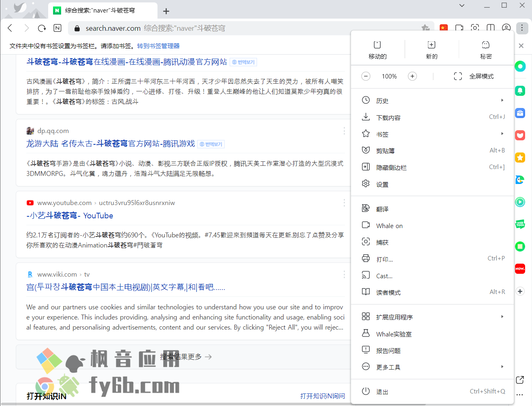This screenshot has width=532, height=406.
Task: Open the sidebar popup window icon
Action: click(x=520, y=380)
